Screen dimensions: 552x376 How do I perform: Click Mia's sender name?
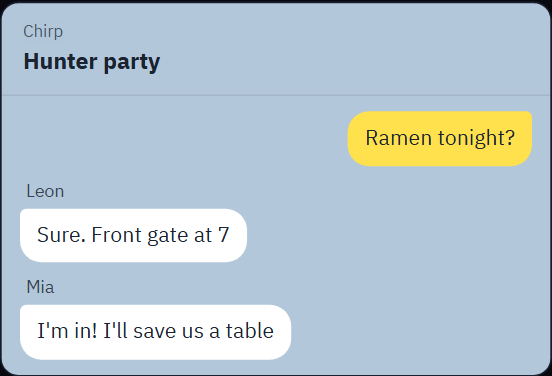pos(40,287)
